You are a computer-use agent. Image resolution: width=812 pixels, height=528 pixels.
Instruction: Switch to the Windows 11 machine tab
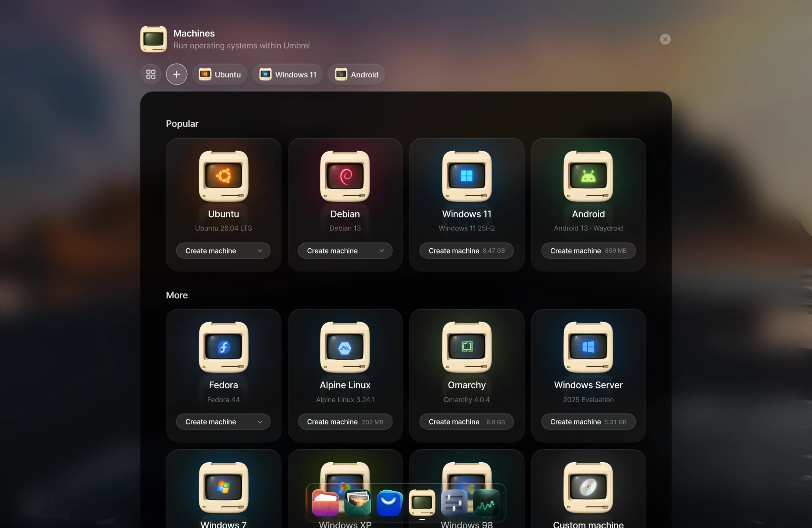288,74
